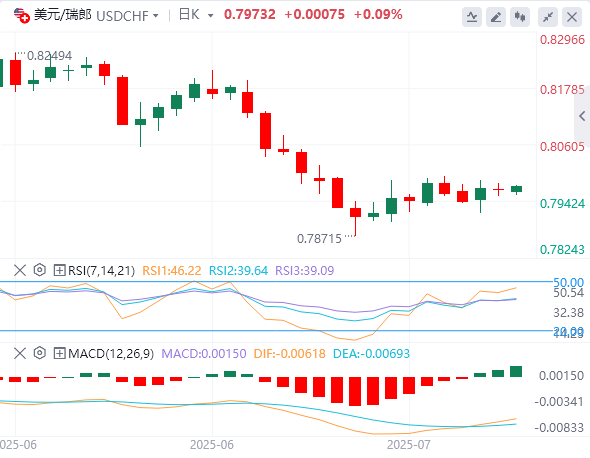Remove the MACD indicator panel

coord(20,353)
